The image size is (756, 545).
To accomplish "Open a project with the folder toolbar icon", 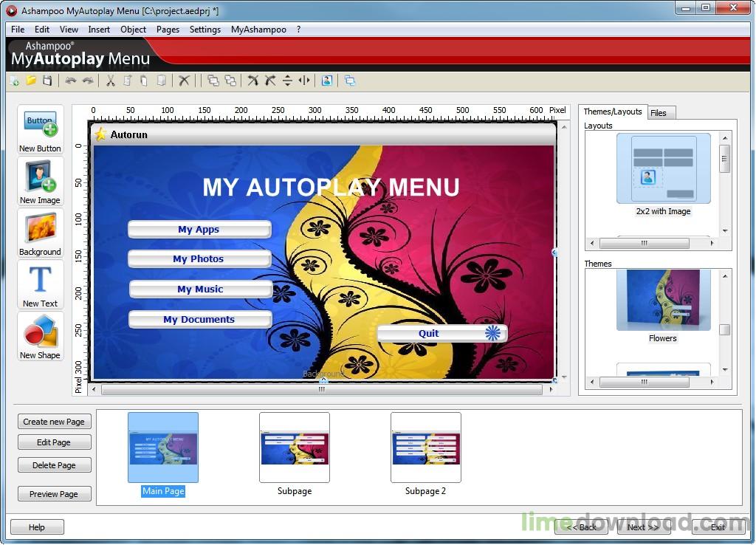I will [x=30, y=80].
